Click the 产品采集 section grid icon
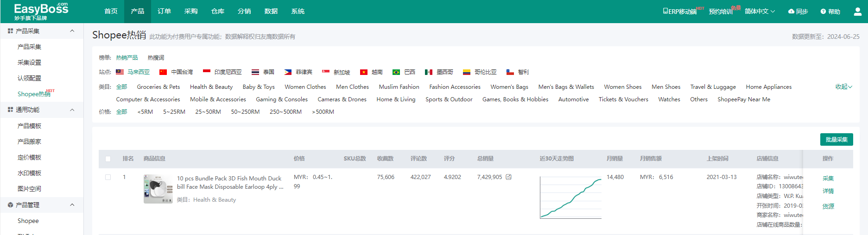Image resolution: width=868 pixels, height=235 pixels. pos(10,31)
